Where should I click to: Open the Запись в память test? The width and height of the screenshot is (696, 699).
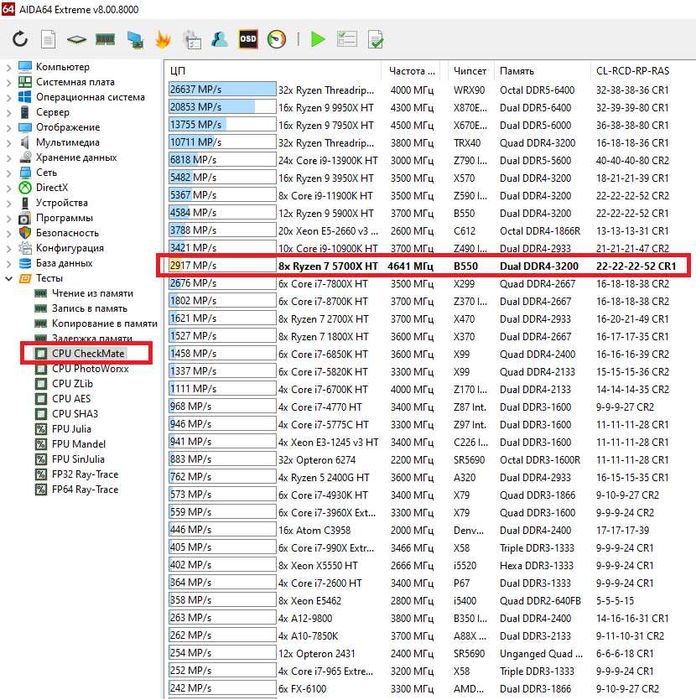[89, 308]
